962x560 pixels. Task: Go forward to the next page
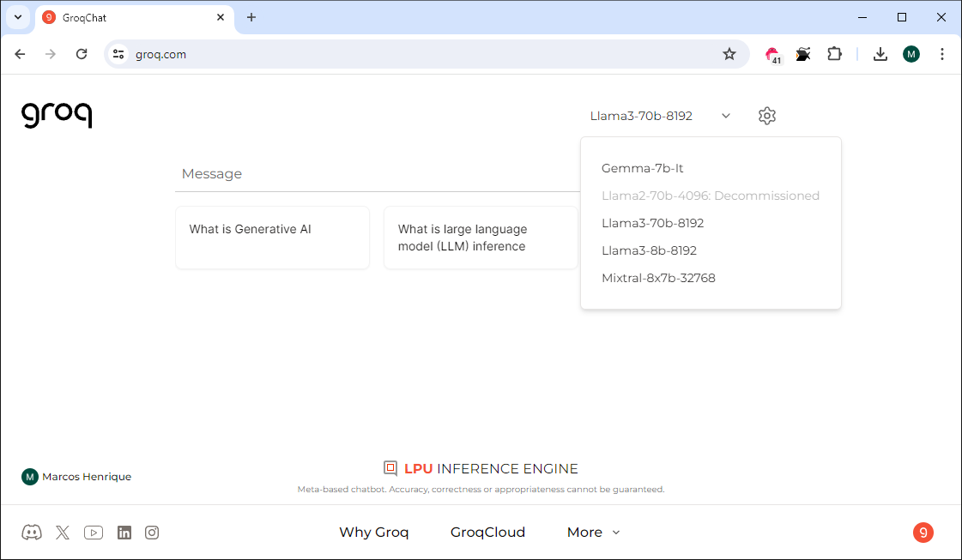click(51, 54)
